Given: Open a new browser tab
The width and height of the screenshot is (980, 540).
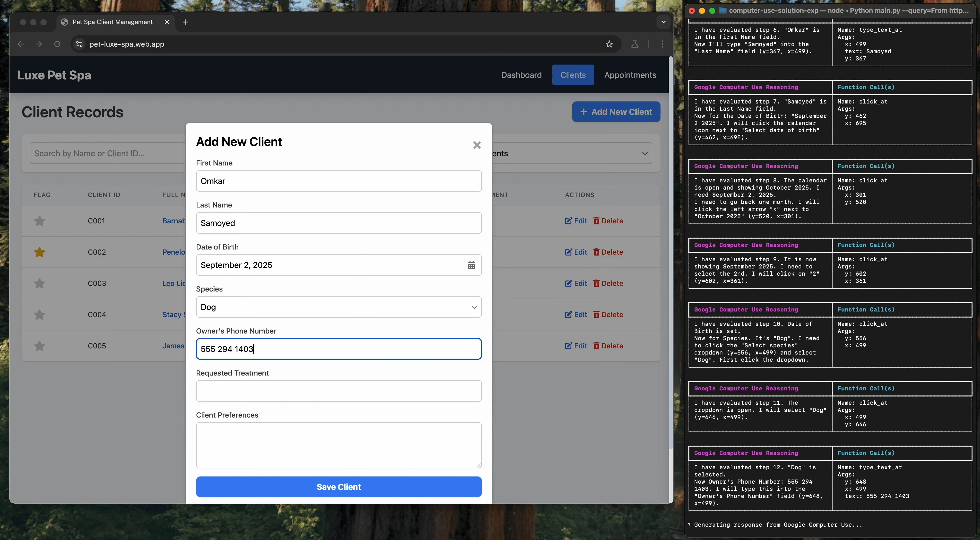Looking at the screenshot, I should click(x=185, y=22).
